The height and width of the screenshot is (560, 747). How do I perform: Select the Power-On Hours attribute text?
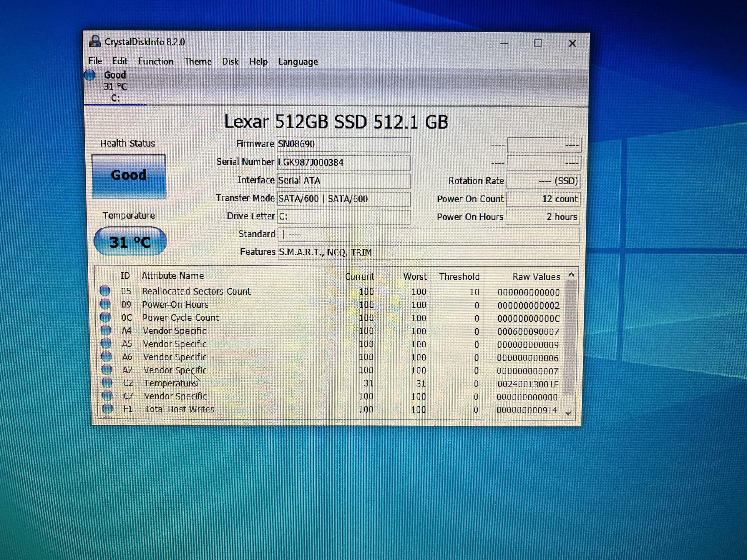176,304
